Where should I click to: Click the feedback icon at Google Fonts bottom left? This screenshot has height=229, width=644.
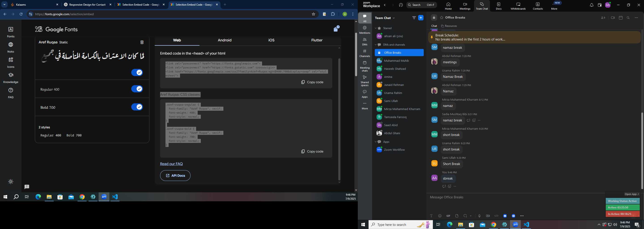pos(27,187)
